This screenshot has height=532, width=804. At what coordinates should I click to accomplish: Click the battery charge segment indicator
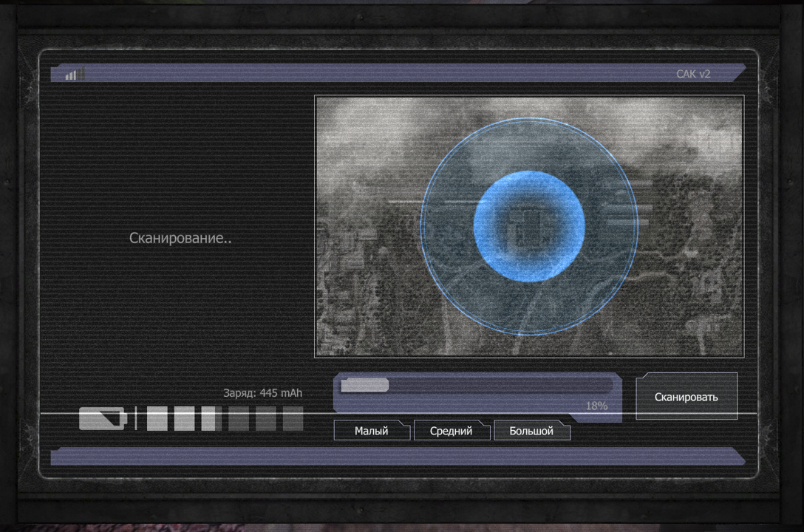pos(225,418)
